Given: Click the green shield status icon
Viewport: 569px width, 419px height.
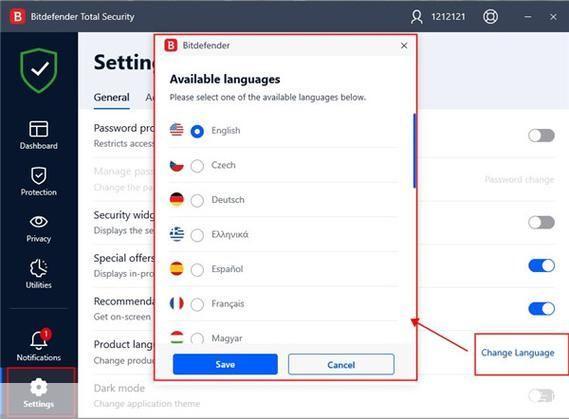Looking at the screenshot, I should click(39, 70).
